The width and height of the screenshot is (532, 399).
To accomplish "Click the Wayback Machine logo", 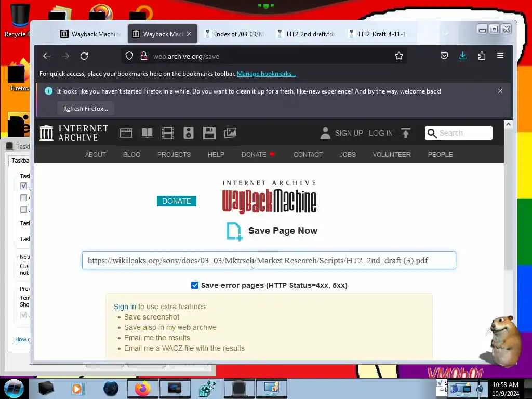I will pyautogui.click(x=269, y=197).
